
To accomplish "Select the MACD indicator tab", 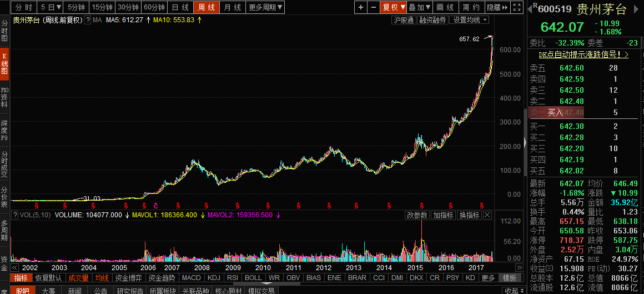I will pyautogui.click(x=191, y=278).
